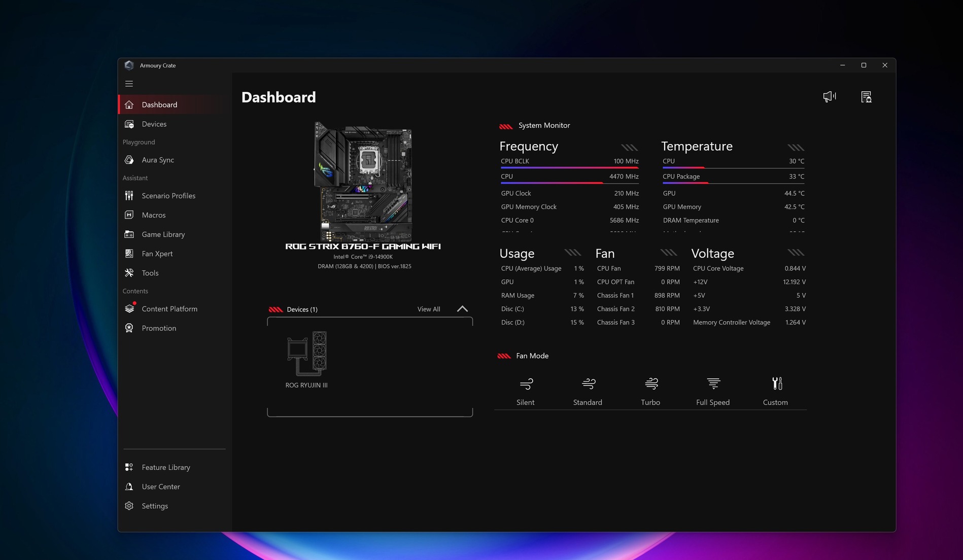This screenshot has height=560, width=963.
Task: Click the CPU Core Voltage row
Action: coord(749,268)
